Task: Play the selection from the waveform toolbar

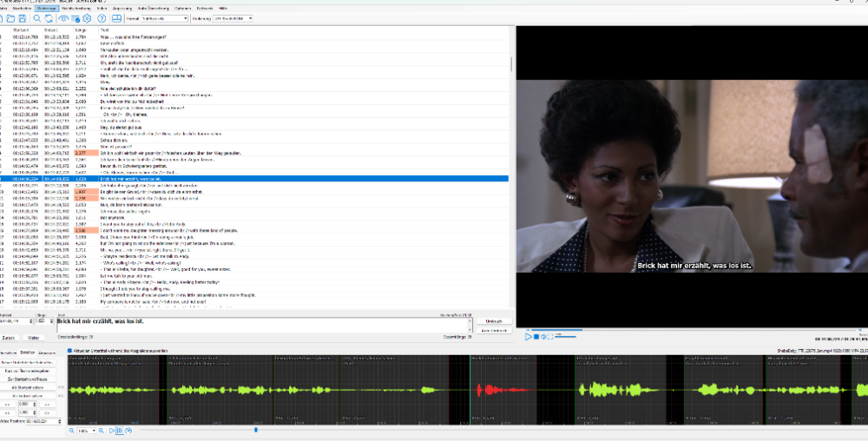Action: [112, 431]
